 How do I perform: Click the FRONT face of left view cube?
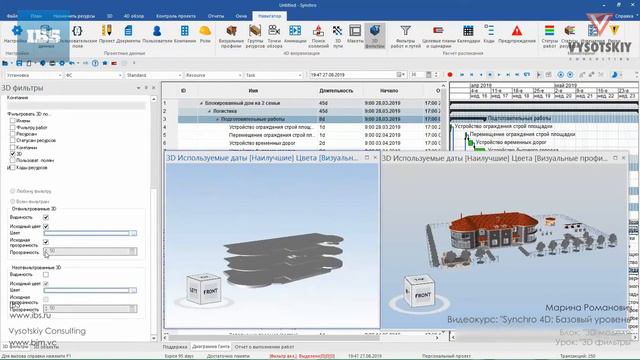211,291
